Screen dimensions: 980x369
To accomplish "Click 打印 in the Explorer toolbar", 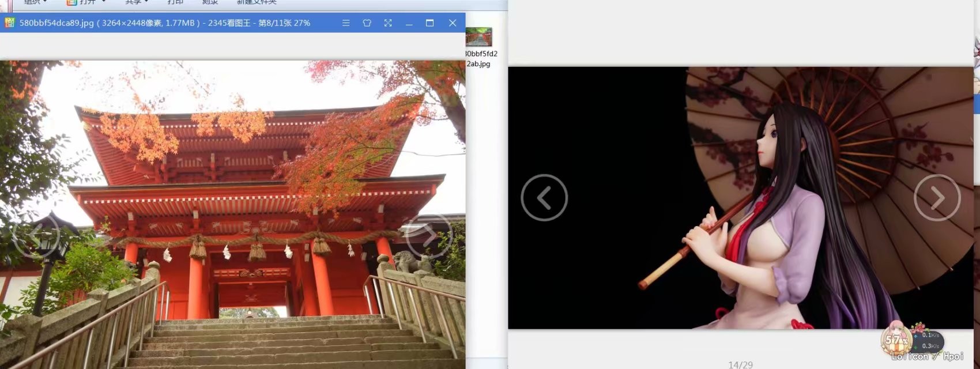I will coord(175,2).
